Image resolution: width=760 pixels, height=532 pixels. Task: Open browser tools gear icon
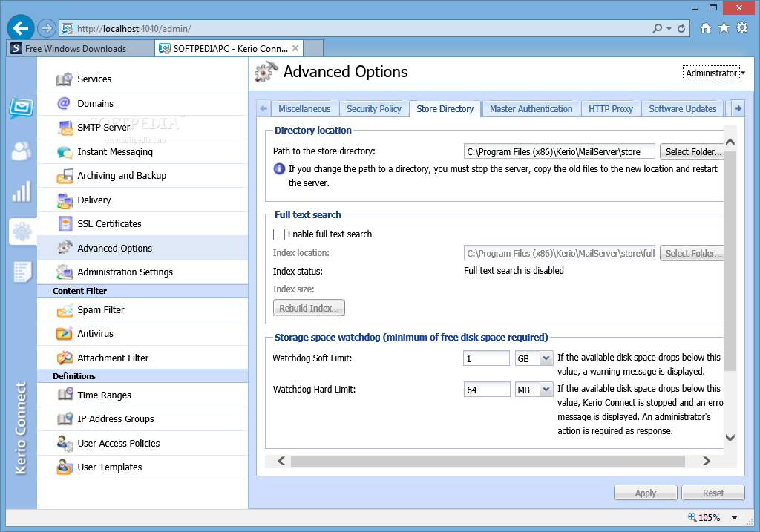742,28
